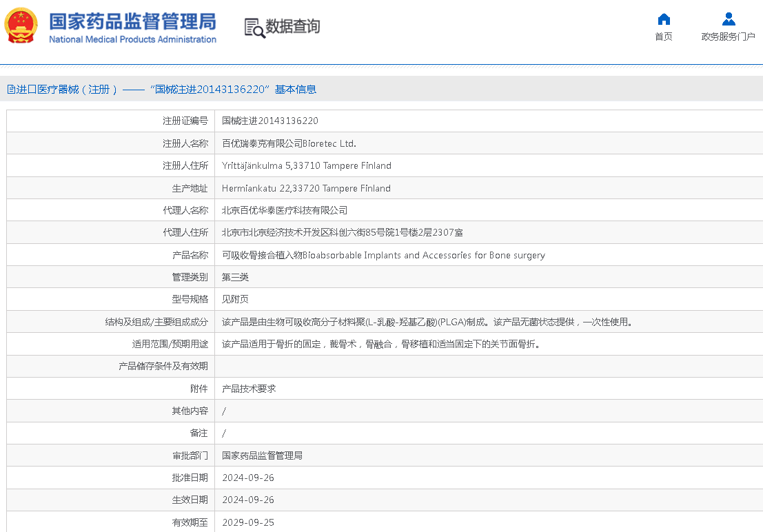Click the 附件 row label

[x=199, y=389]
